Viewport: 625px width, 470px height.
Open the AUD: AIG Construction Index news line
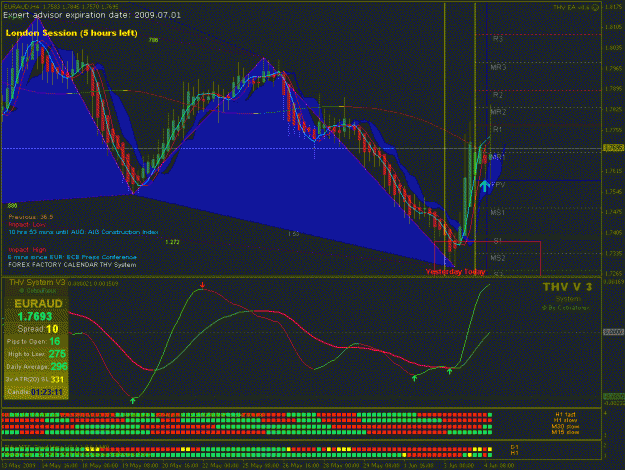click(x=83, y=232)
